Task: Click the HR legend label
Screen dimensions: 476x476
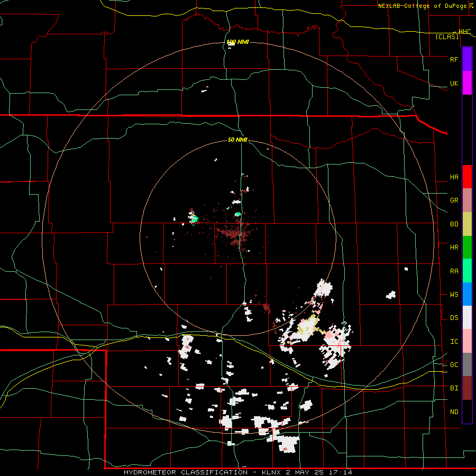Action: [454, 248]
